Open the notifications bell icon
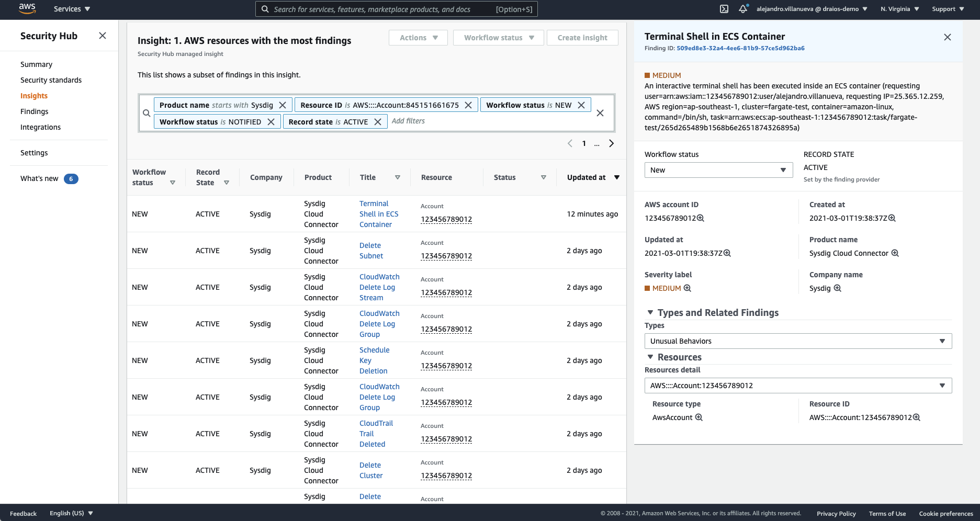Image resolution: width=980 pixels, height=521 pixels. point(742,9)
